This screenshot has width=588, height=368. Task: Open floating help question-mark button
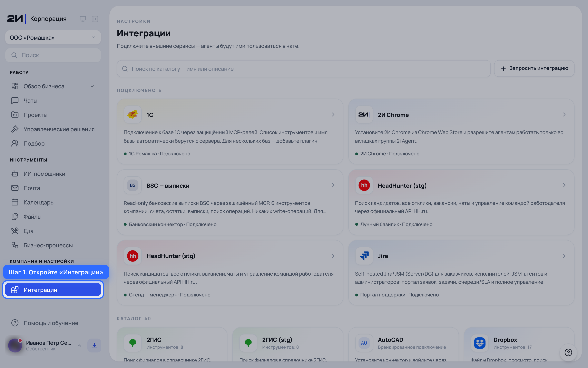coord(568,352)
